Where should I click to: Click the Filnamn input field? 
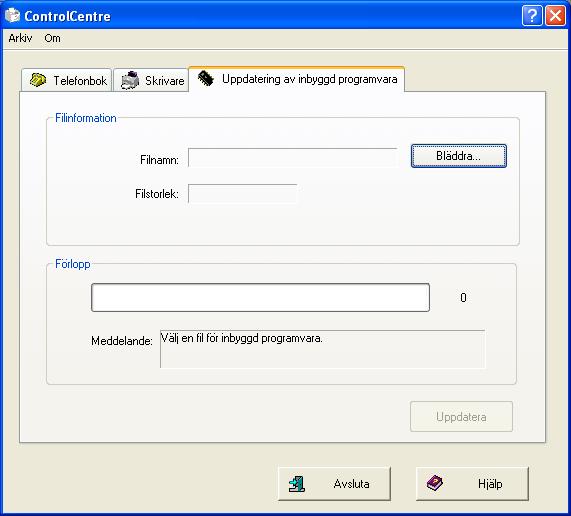(x=292, y=157)
